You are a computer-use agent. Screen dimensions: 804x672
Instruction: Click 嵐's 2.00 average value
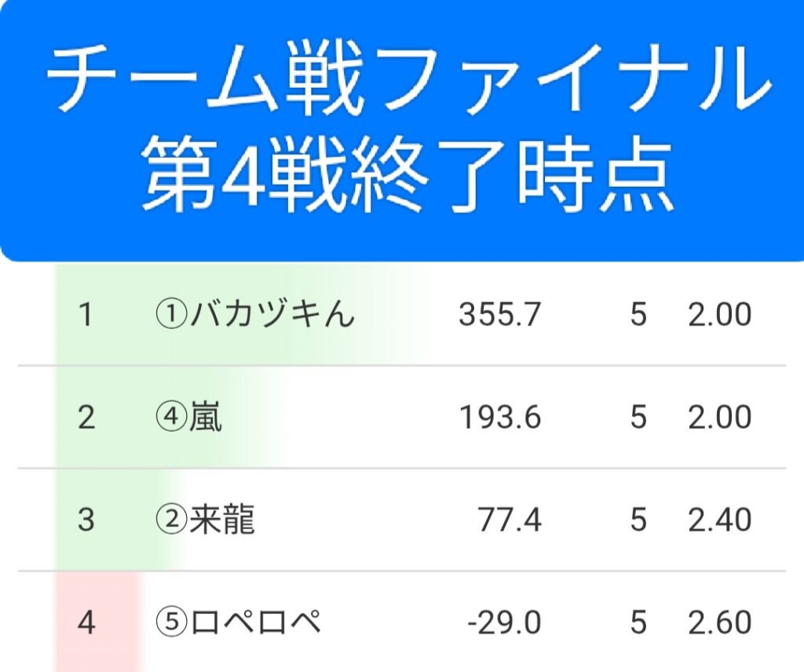(x=720, y=418)
